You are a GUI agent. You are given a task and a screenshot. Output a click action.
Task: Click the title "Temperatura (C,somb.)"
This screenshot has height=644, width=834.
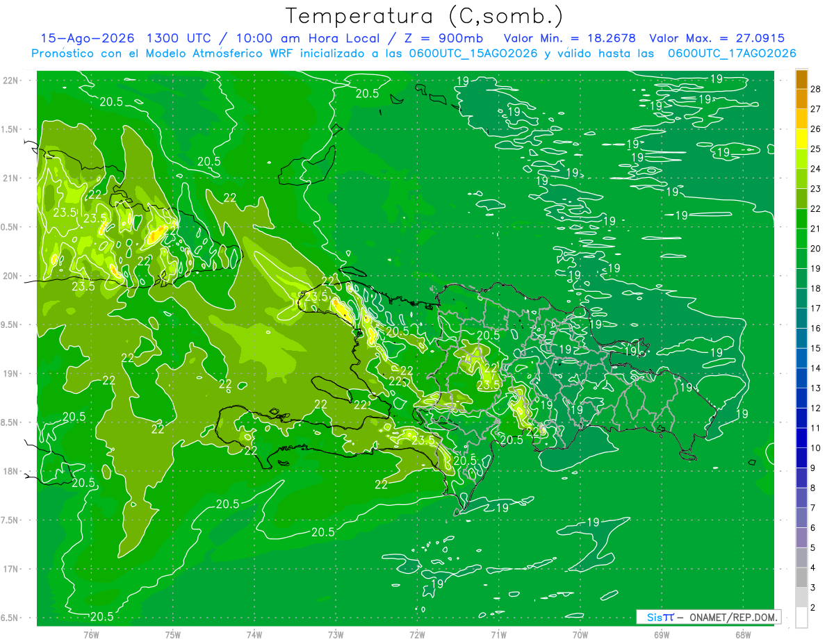(425, 16)
